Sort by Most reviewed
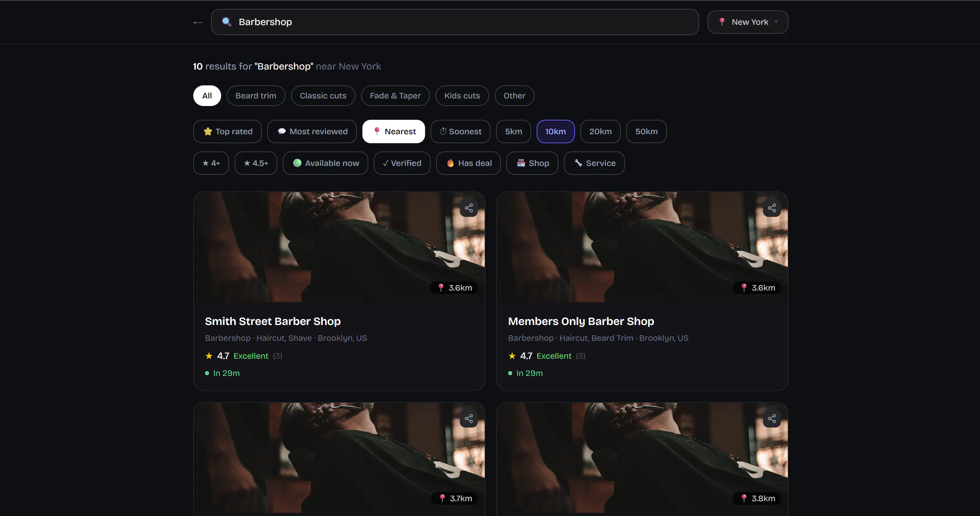980x516 pixels. pos(312,131)
